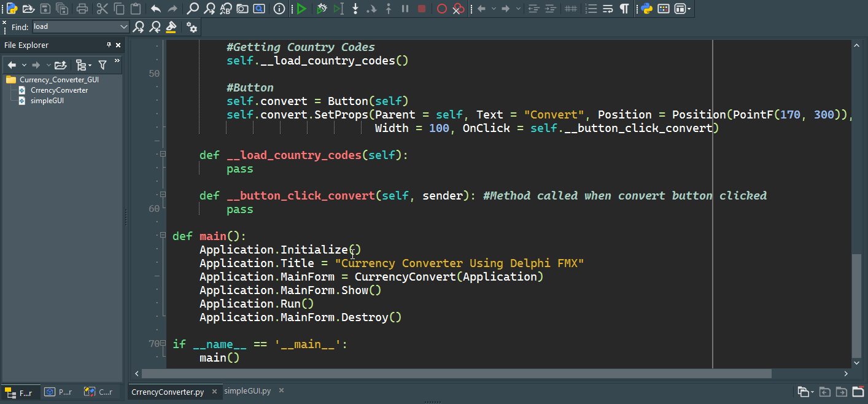Image resolution: width=868 pixels, height=404 pixels.
Task: Toggle highlight of search matches
Action: click(171, 27)
